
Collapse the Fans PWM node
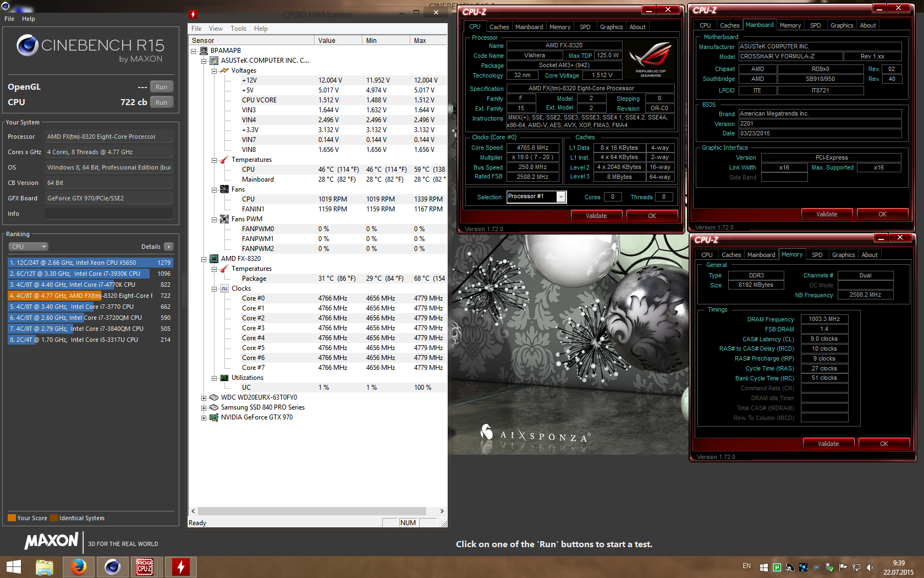pos(215,220)
